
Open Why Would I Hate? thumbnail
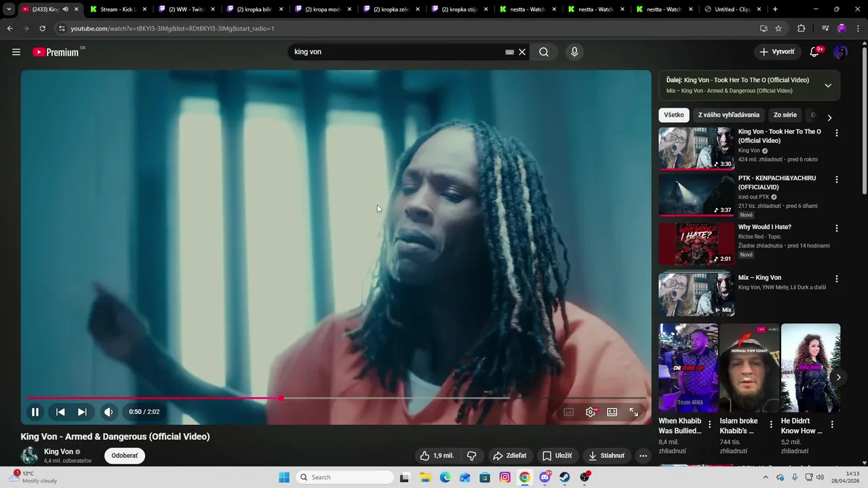coord(696,244)
